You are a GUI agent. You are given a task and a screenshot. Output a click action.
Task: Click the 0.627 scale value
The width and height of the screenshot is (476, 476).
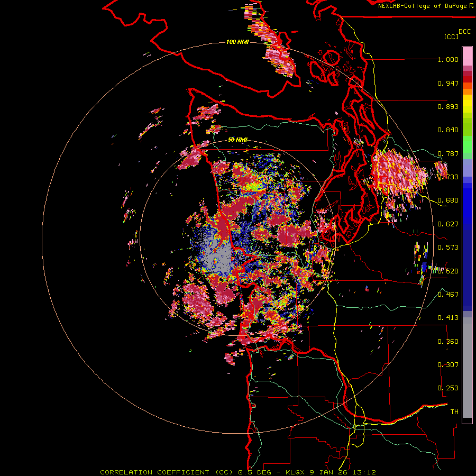click(x=448, y=224)
